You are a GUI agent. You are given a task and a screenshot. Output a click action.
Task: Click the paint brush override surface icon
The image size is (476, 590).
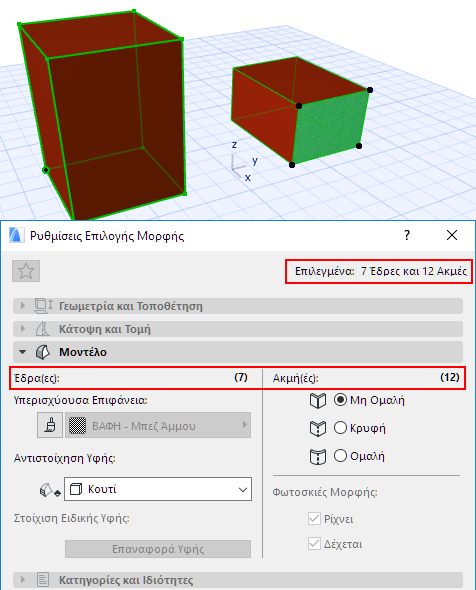coord(50,425)
